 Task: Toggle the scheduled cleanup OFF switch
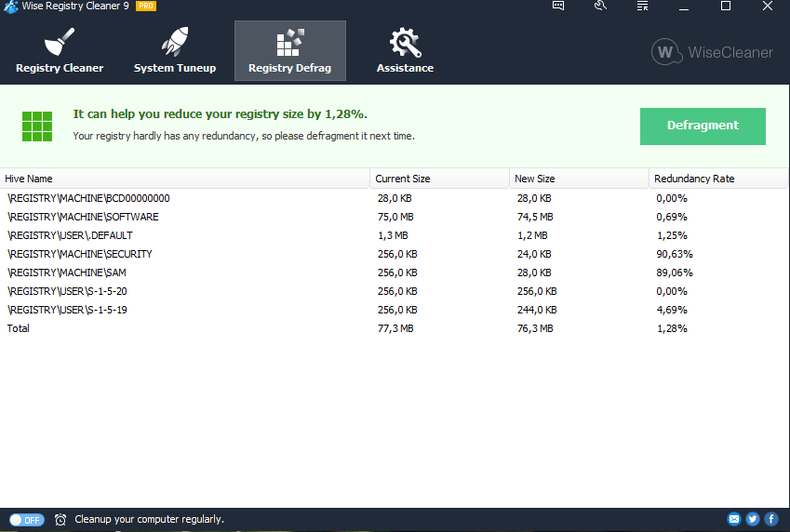click(27, 520)
